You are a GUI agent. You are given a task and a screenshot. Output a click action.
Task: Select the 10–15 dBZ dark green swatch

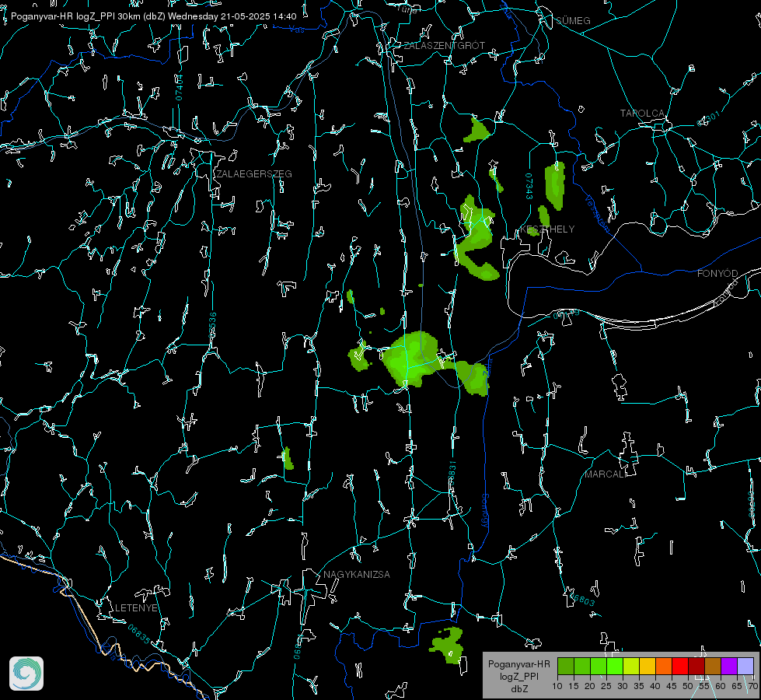point(566,666)
